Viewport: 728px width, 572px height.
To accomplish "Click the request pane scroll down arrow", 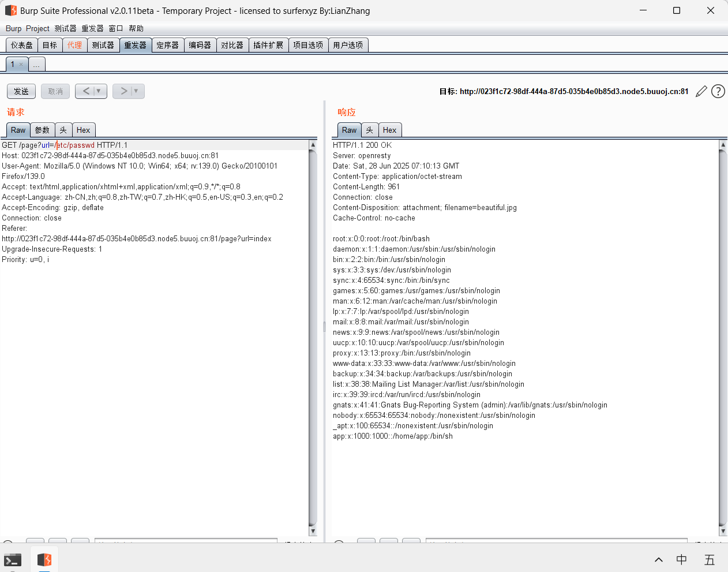I will pos(313,531).
